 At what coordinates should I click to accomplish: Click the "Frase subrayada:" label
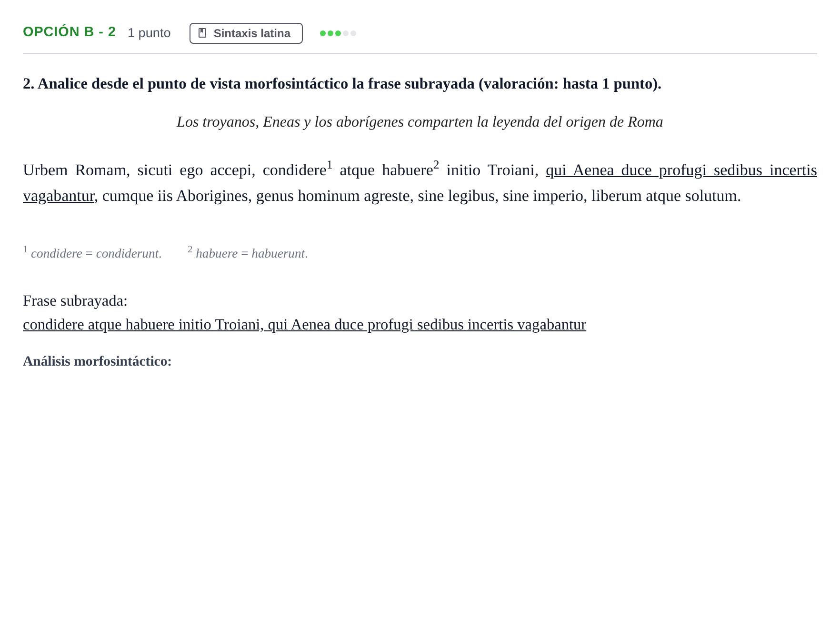[75, 301]
